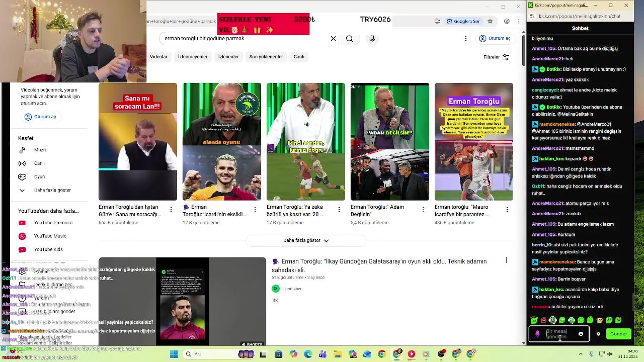Open YouTube settings three-dot menu
Viewport: 644px width, 362px height.
[x=466, y=39]
